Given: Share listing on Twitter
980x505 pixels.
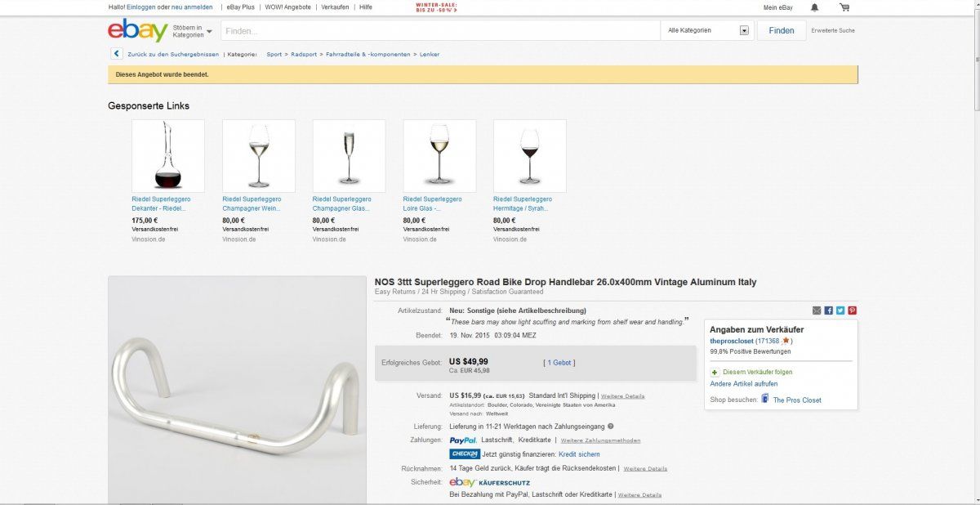Looking at the screenshot, I should tap(840, 311).
